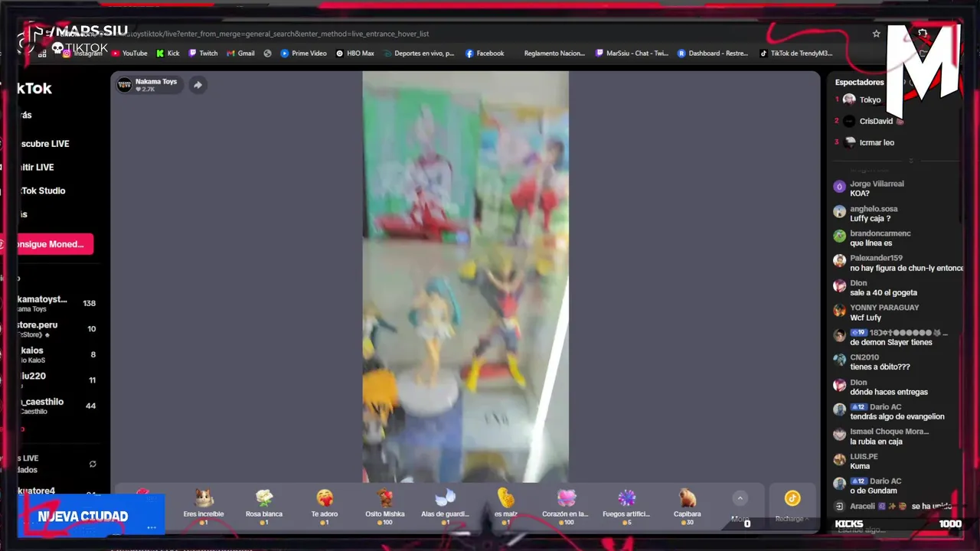Open the YouTube bookmark
The width and height of the screenshot is (980, 551).
coord(129,54)
